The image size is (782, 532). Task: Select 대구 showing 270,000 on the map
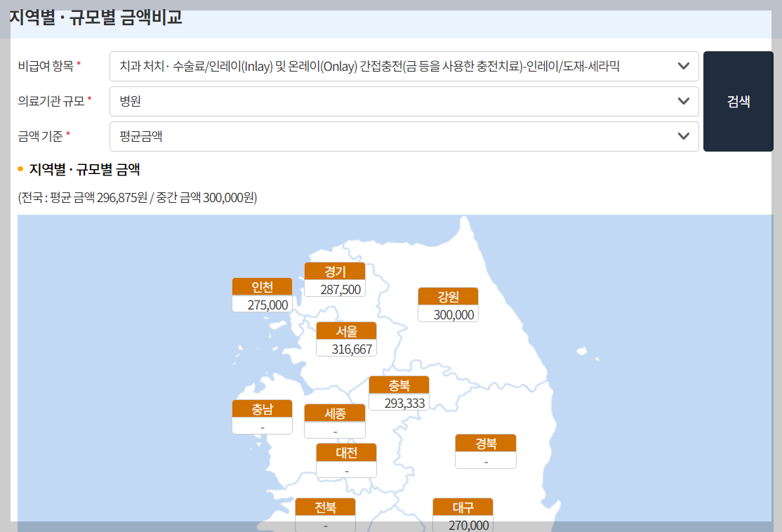coord(462,514)
